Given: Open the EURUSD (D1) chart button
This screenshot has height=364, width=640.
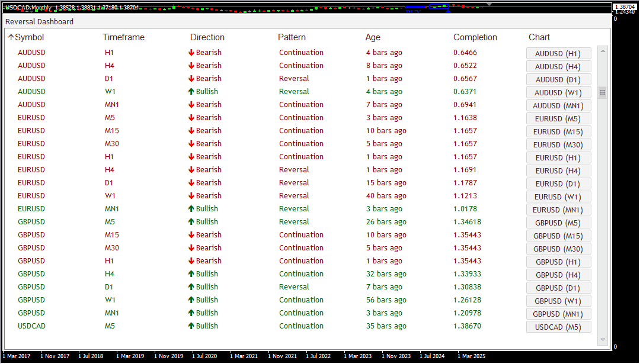Looking at the screenshot, I should click(x=558, y=184).
